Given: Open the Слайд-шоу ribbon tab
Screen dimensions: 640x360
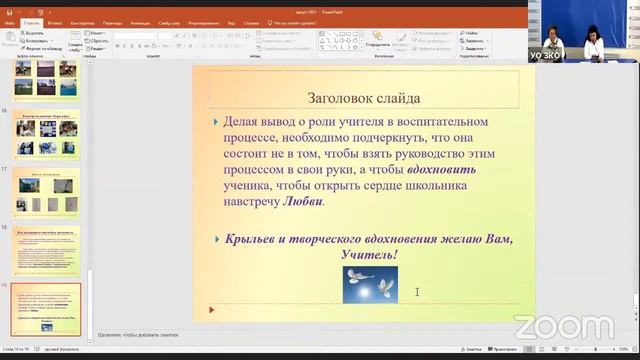Looking at the screenshot, I should (169, 23).
